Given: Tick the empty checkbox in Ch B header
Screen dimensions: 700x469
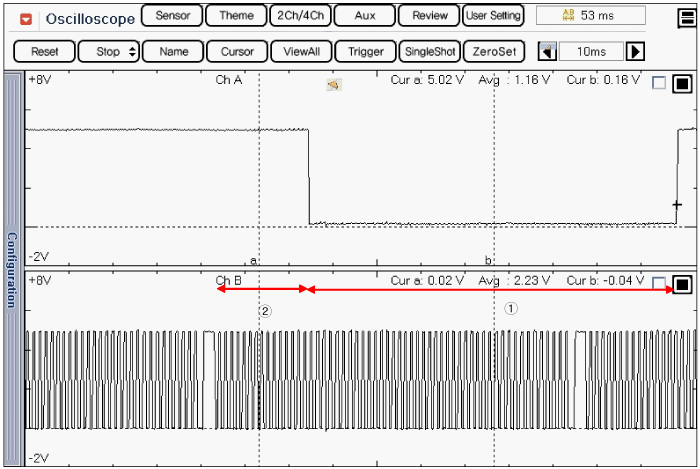Looking at the screenshot, I should click(x=659, y=283).
